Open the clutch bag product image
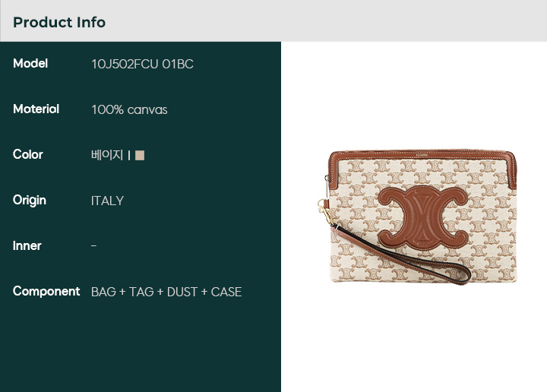This screenshot has height=392, width=547. pos(417,217)
